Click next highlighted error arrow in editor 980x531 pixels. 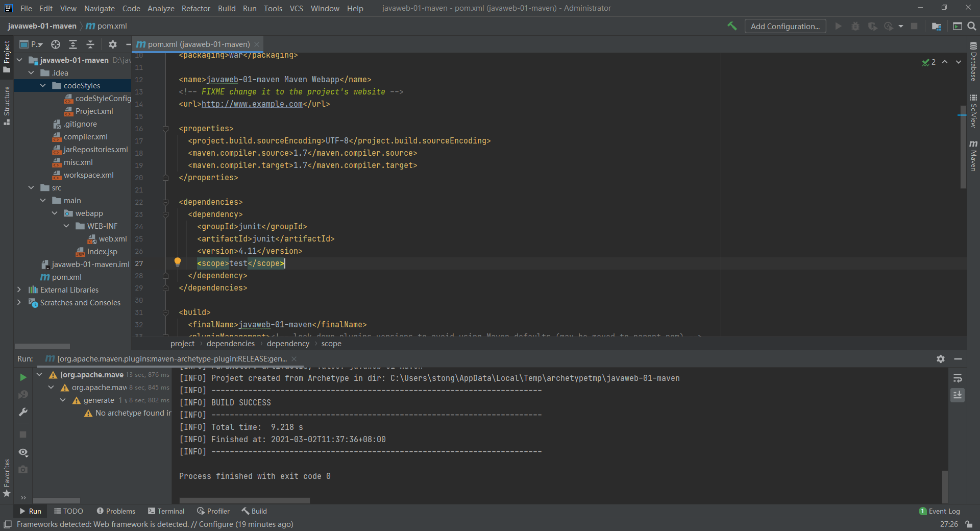point(959,62)
